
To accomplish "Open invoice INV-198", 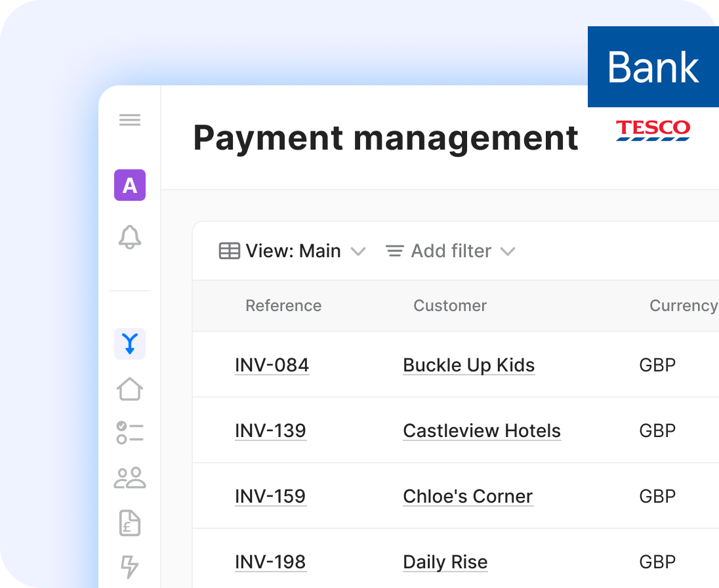I will pyautogui.click(x=270, y=562).
